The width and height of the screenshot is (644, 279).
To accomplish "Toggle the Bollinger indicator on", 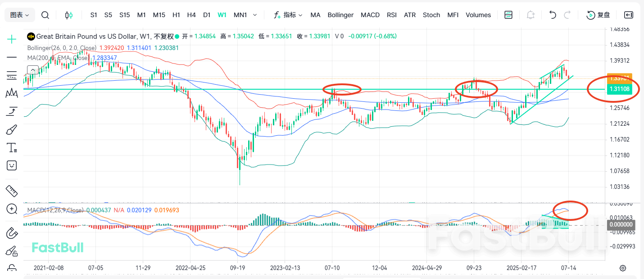I will [x=340, y=14].
